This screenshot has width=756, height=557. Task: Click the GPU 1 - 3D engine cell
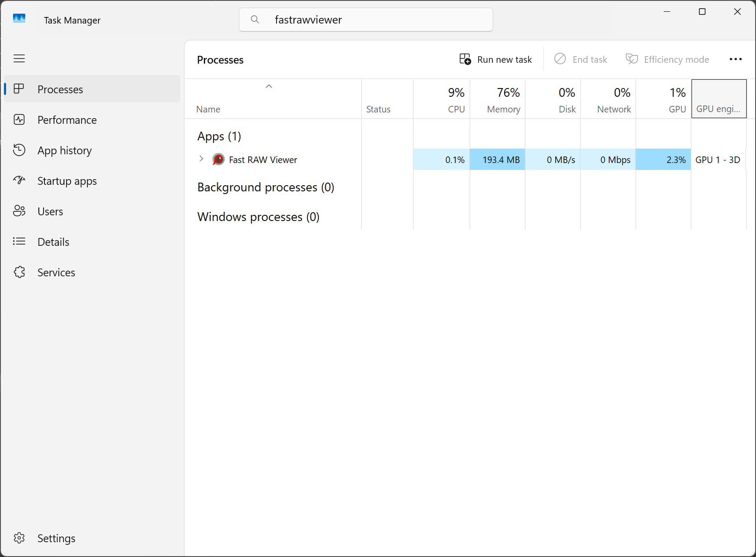pos(719,160)
